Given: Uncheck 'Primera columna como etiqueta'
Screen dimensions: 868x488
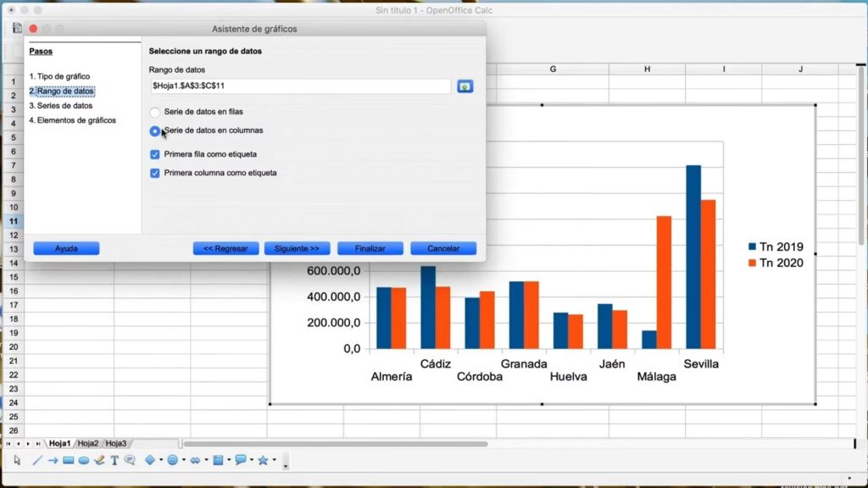Looking at the screenshot, I should pos(155,173).
